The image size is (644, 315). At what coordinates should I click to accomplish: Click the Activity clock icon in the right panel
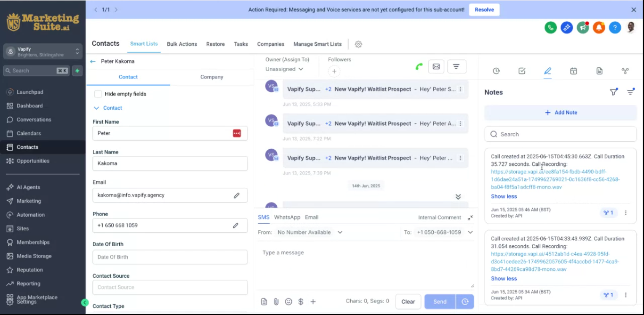(x=496, y=71)
